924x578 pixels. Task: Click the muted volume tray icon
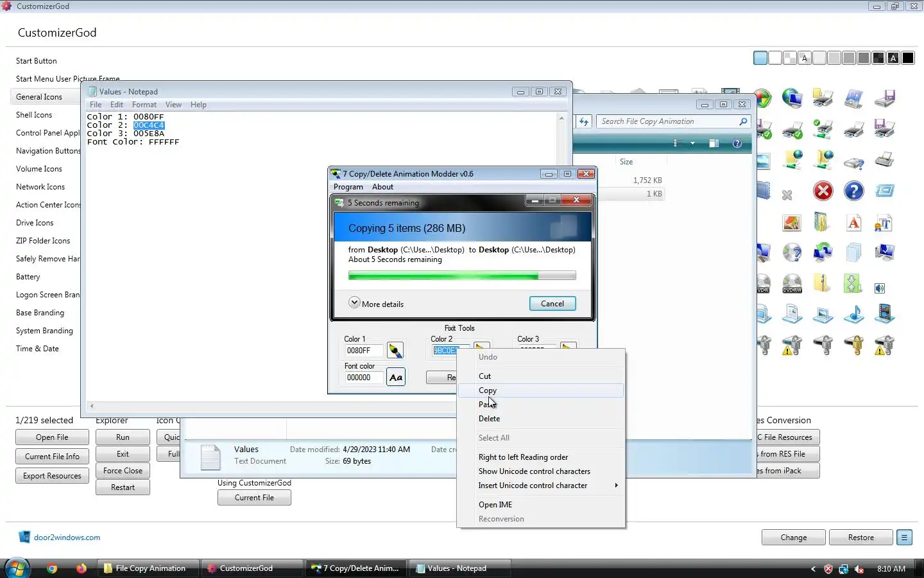coord(859,569)
